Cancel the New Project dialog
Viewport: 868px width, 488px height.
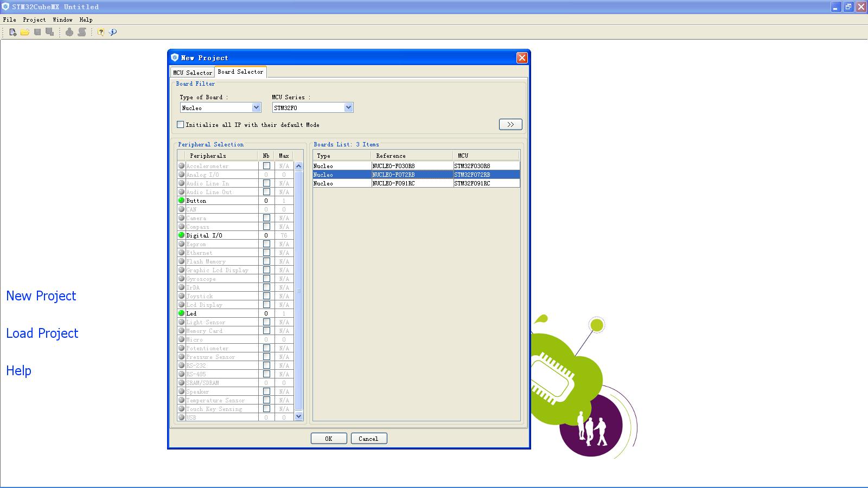369,439
